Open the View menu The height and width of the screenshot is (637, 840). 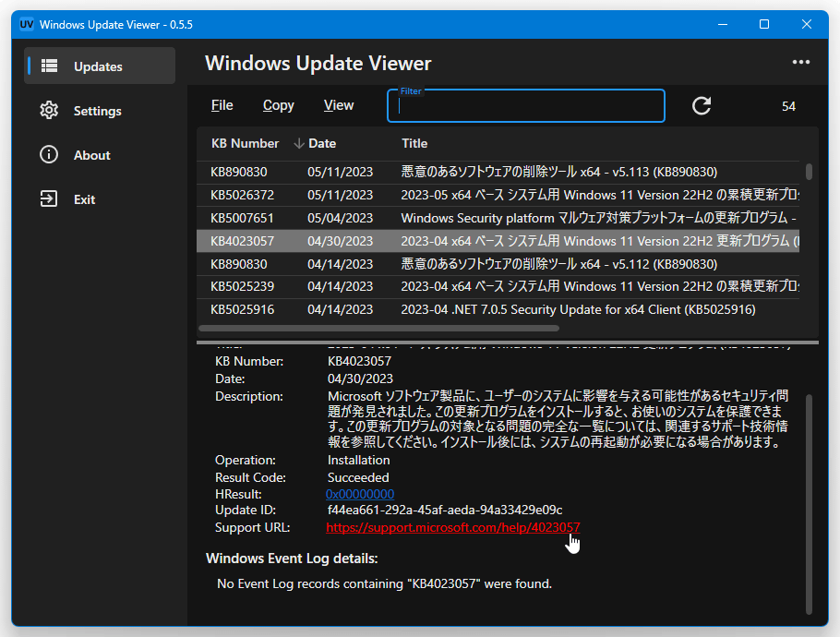pos(339,105)
